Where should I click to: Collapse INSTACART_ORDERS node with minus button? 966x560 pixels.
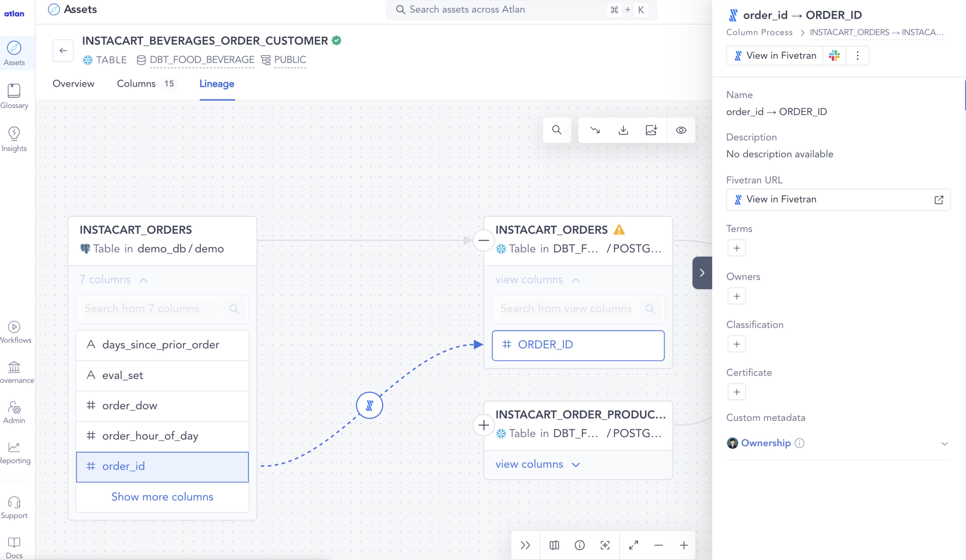point(483,240)
